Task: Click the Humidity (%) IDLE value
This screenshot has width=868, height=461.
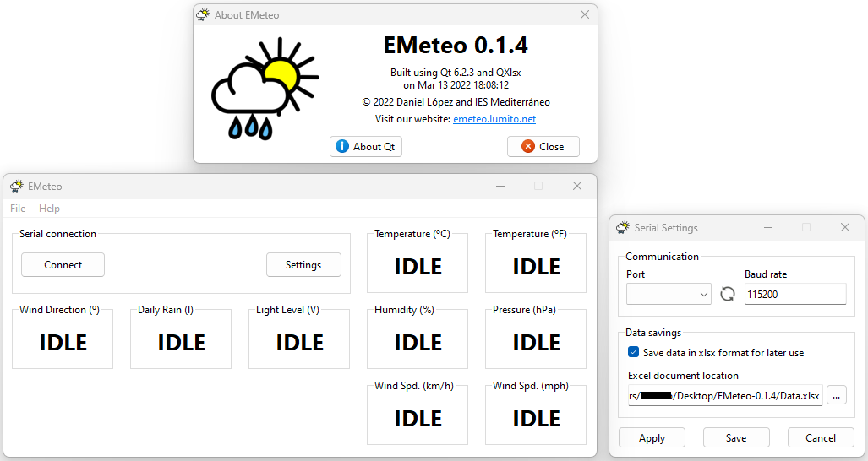Action: (418, 343)
